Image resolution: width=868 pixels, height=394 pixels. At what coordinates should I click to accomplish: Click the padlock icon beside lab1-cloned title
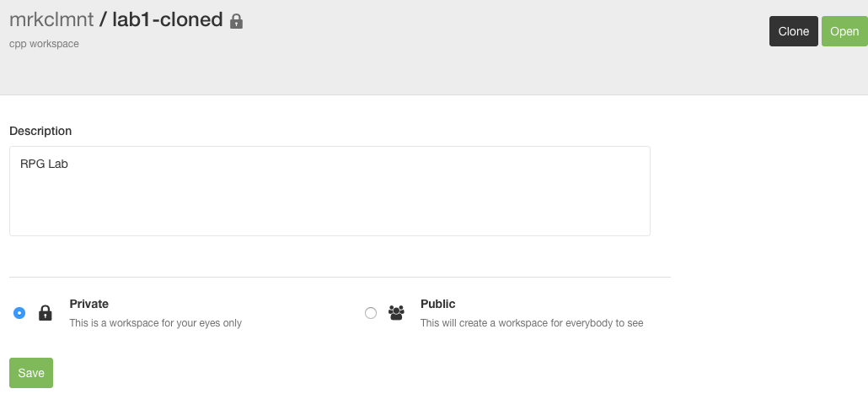pyautogui.click(x=236, y=21)
